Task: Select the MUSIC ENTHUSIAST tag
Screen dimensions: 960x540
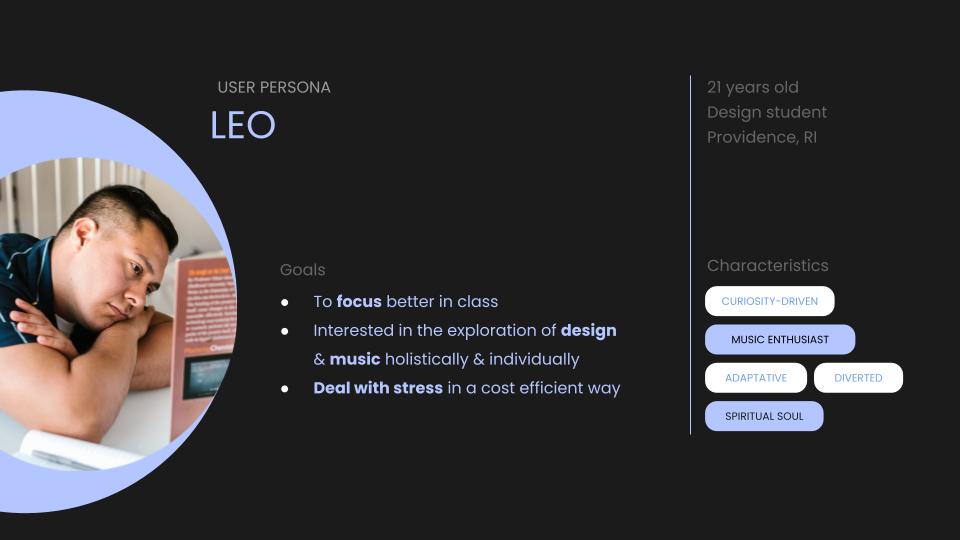Action: point(780,339)
